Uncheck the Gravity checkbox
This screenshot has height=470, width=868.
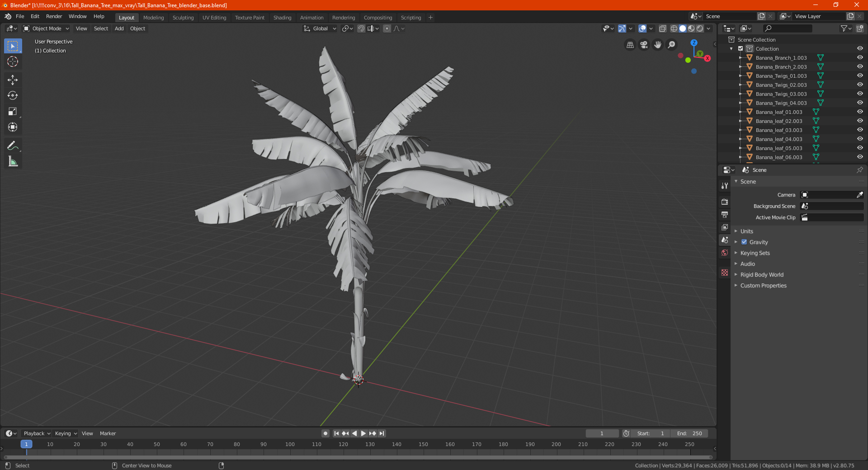[744, 242]
